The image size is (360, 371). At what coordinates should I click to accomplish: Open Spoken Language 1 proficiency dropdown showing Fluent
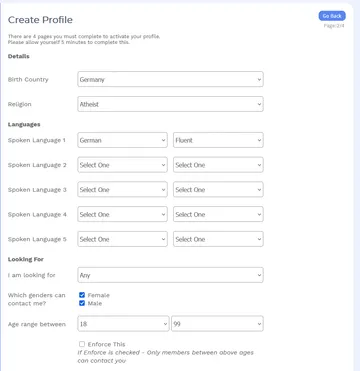(218, 140)
